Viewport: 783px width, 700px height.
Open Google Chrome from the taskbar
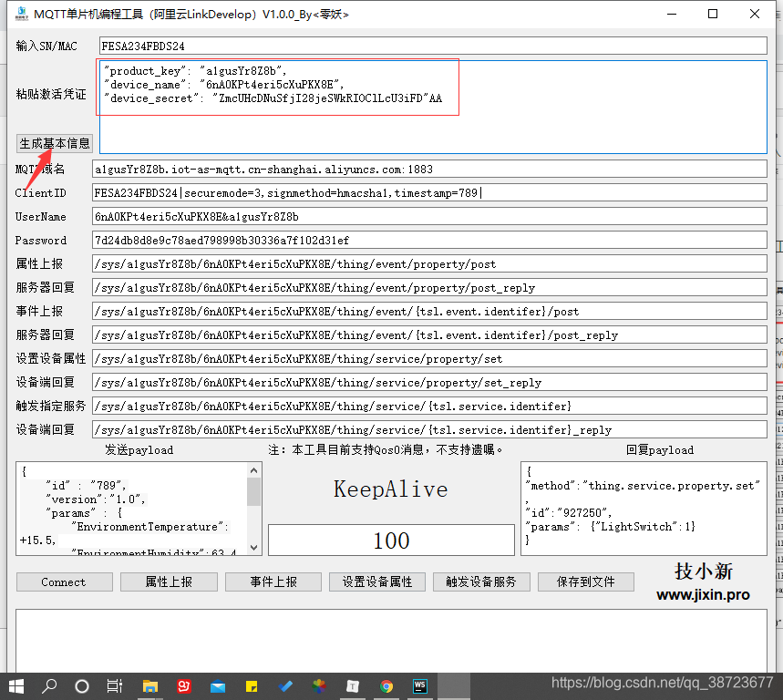(386, 686)
